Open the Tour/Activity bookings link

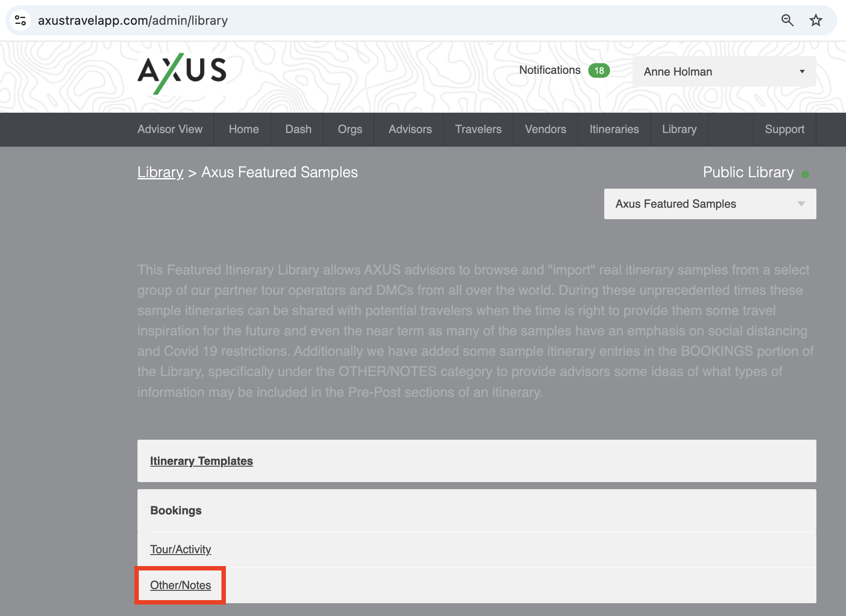click(180, 549)
